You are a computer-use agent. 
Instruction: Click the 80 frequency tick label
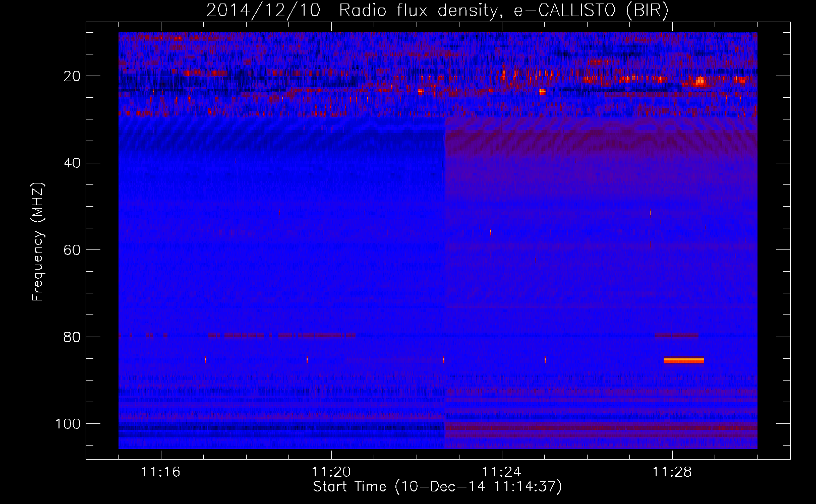click(73, 337)
